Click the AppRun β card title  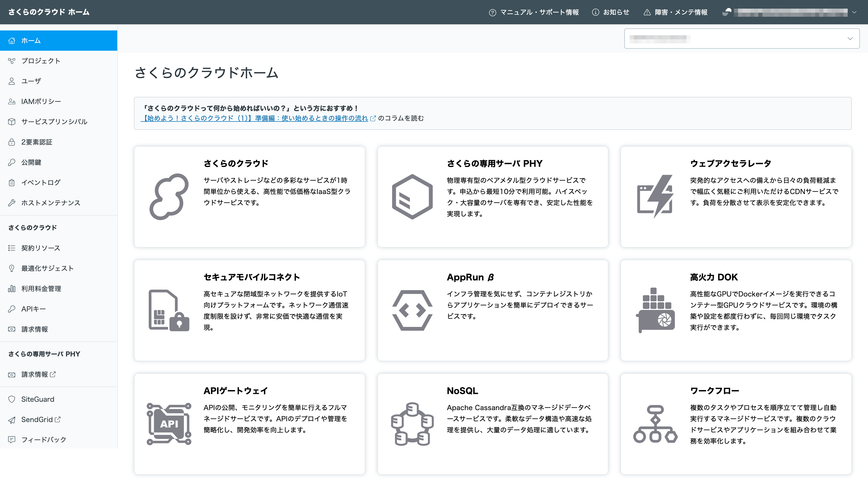tap(470, 277)
